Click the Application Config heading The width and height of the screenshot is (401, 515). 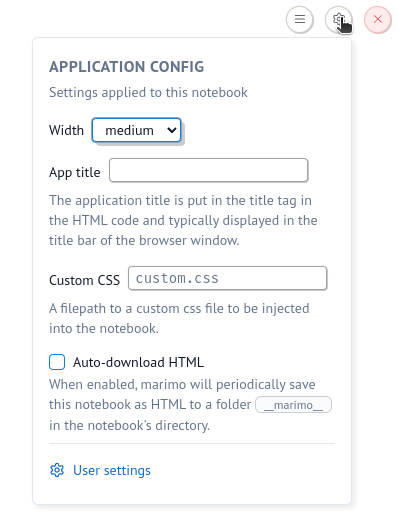click(127, 67)
